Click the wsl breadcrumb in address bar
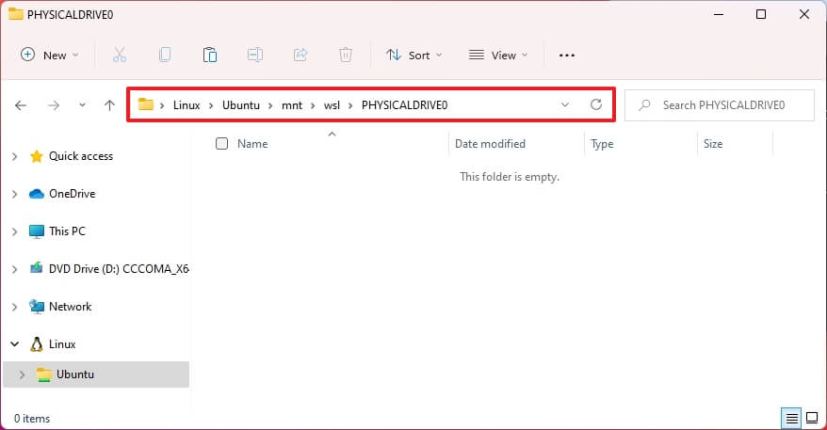 point(332,105)
